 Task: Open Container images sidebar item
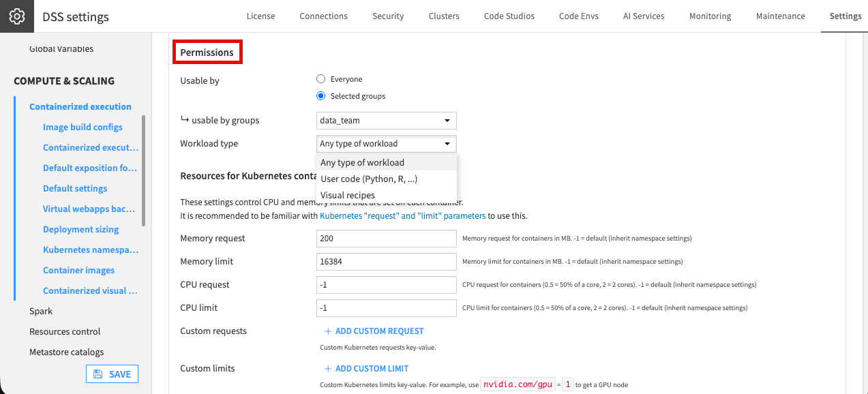(78, 271)
